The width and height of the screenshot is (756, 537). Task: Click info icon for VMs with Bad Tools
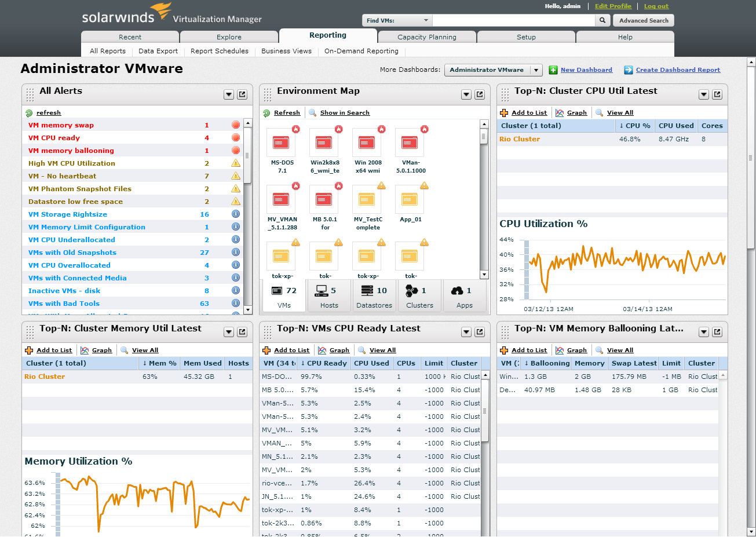pos(236,304)
